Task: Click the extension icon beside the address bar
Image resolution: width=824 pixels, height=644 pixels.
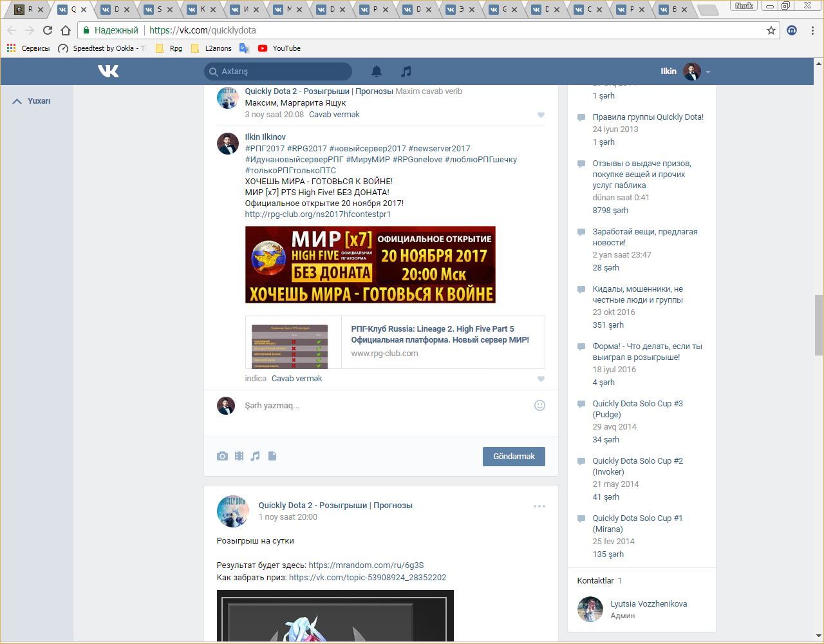Action: pos(792,30)
